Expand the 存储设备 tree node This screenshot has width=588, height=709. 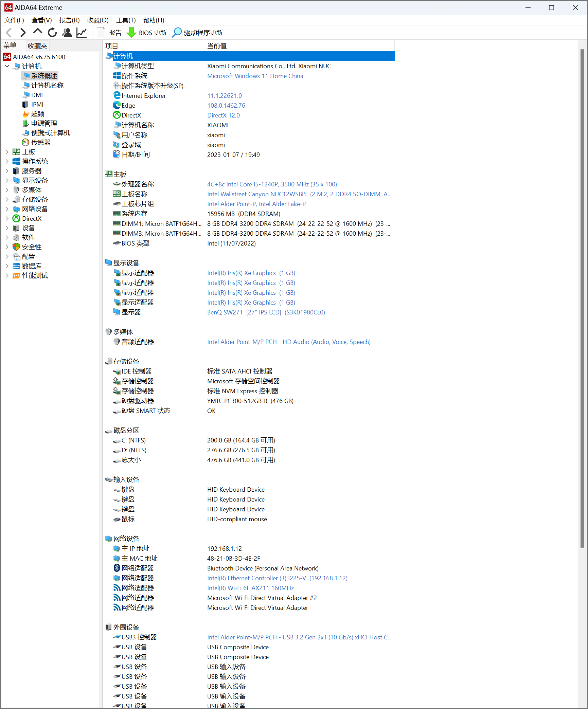[x=7, y=199]
